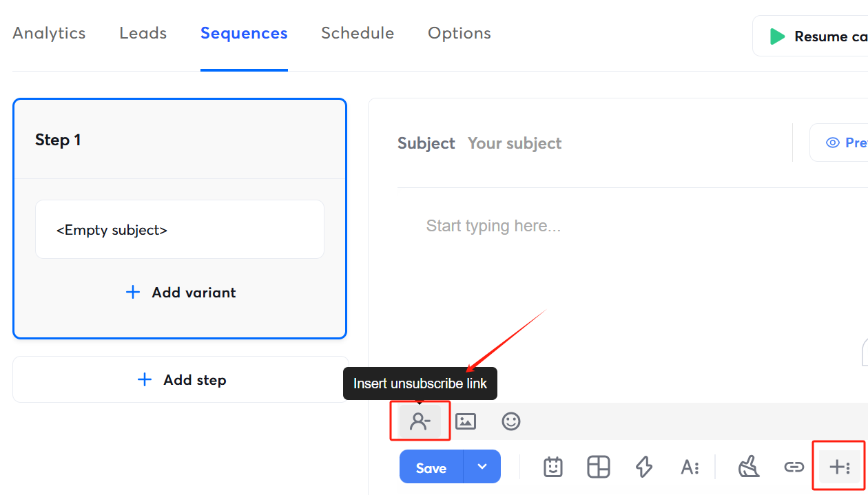Click the Add variant button

180,292
